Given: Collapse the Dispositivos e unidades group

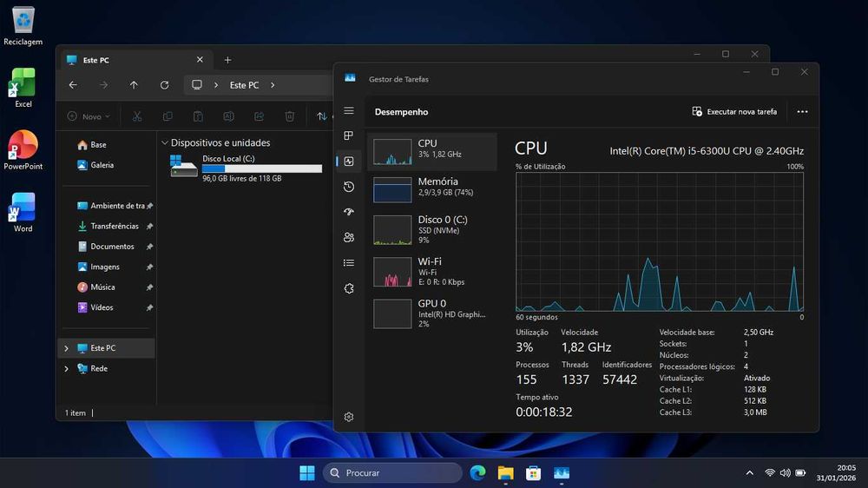Looking at the screenshot, I should [164, 143].
